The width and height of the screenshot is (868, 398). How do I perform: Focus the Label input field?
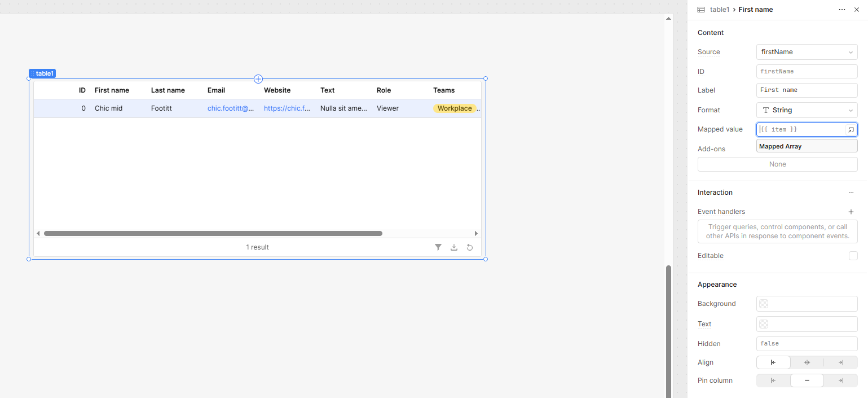point(807,90)
